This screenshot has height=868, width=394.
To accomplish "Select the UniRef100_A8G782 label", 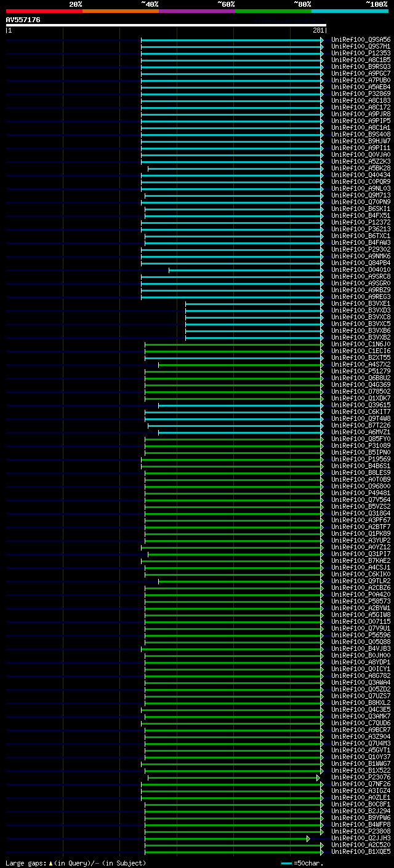I will coord(361,676).
